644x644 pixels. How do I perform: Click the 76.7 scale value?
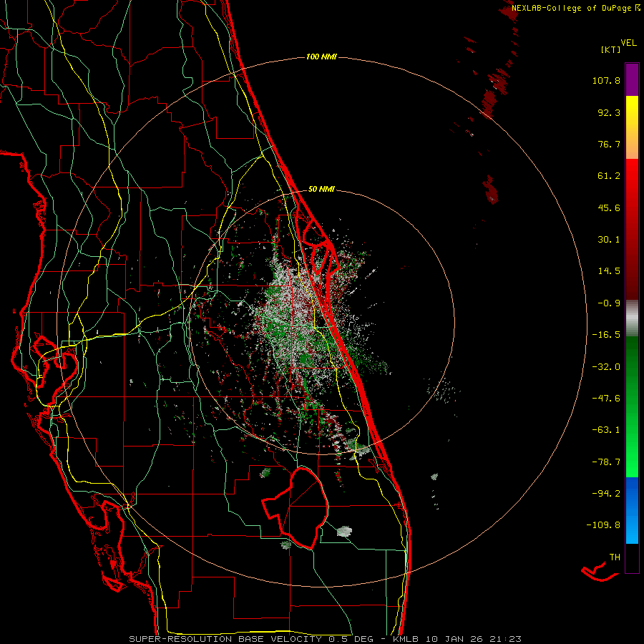609,144
